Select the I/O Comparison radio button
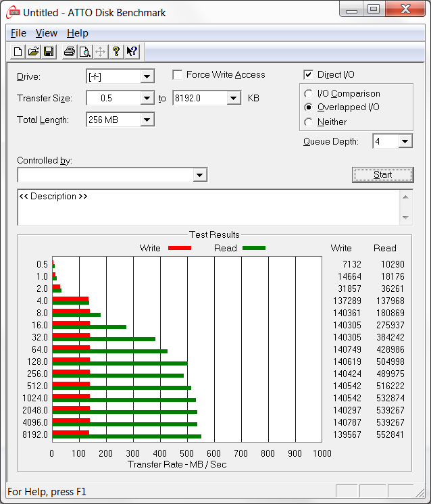The width and height of the screenshot is (431, 504). click(309, 94)
